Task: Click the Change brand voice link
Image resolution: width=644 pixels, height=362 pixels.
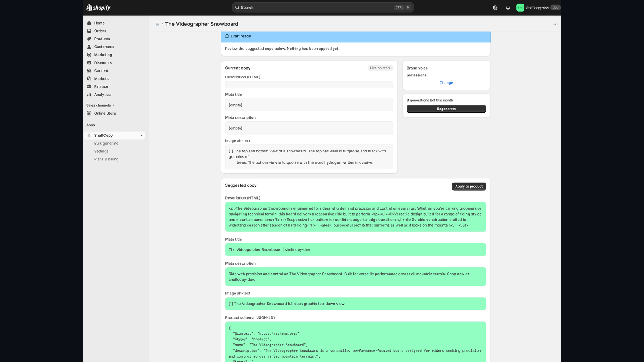Action: pyautogui.click(x=446, y=83)
